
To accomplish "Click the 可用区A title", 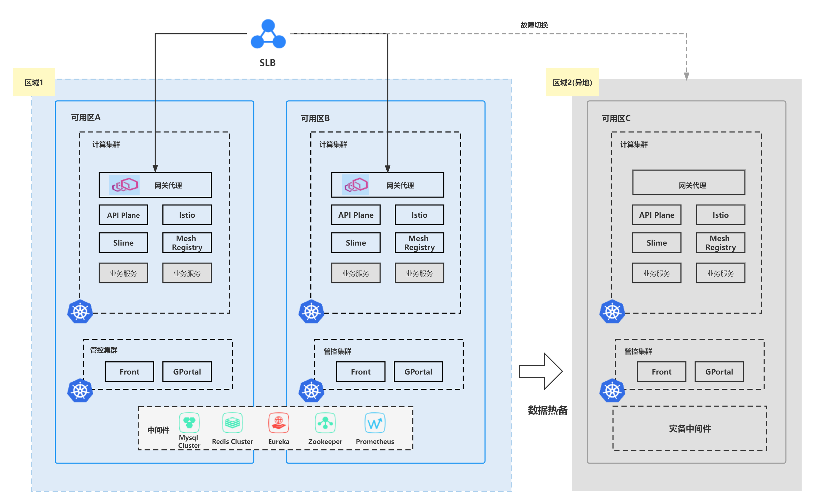I will click(x=86, y=117).
